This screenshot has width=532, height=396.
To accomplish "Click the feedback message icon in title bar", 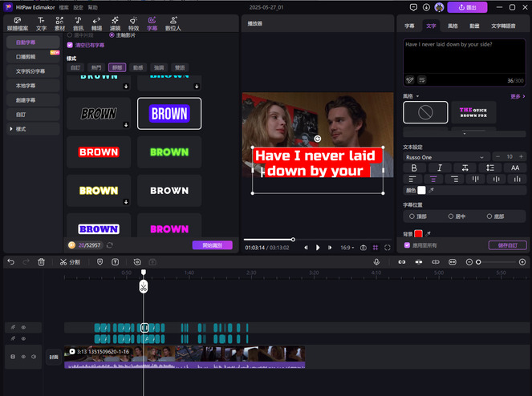I will pyautogui.click(x=413, y=7).
